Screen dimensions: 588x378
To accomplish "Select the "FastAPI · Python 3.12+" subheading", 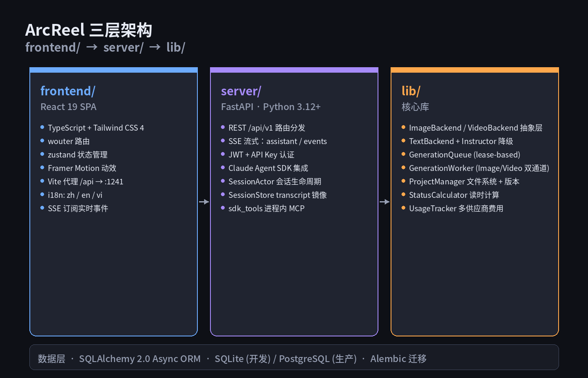I will pos(271,107).
